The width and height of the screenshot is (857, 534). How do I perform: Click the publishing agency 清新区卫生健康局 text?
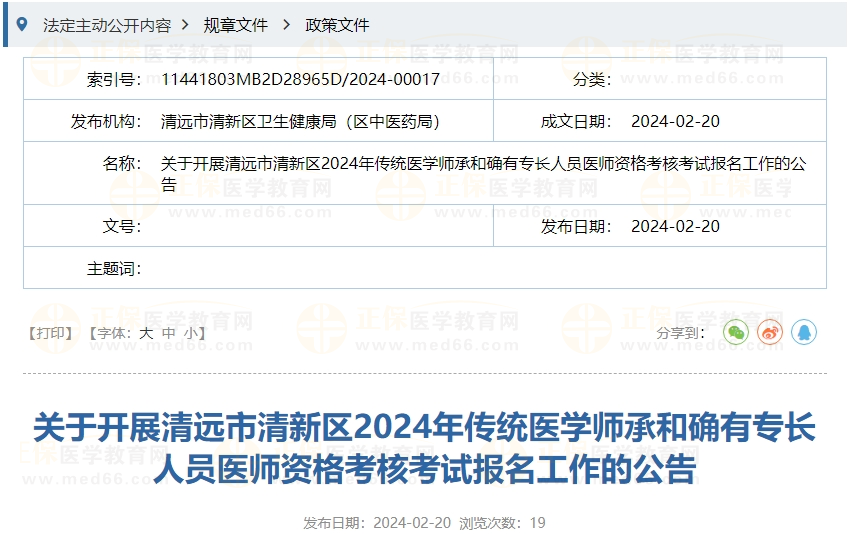[300, 121]
